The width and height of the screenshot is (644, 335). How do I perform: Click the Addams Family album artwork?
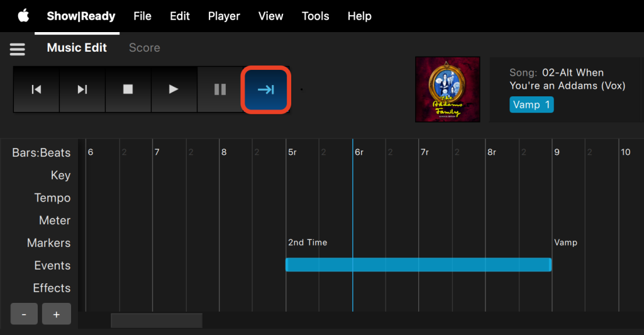click(447, 89)
